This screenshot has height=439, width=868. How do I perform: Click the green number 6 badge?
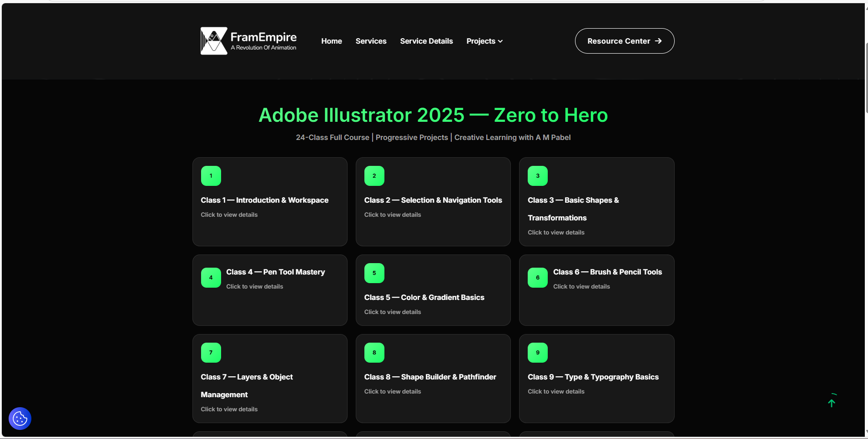[x=538, y=278]
